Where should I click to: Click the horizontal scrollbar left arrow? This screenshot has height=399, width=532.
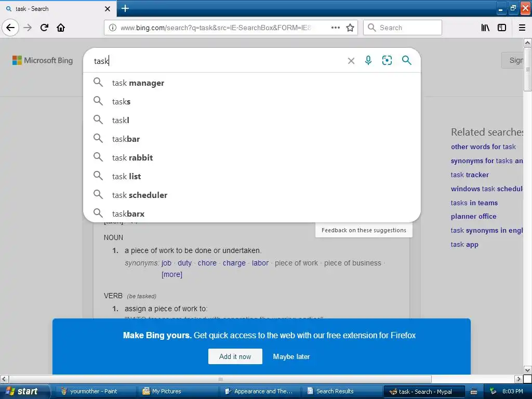pyautogui.click(x=4, y=379)
